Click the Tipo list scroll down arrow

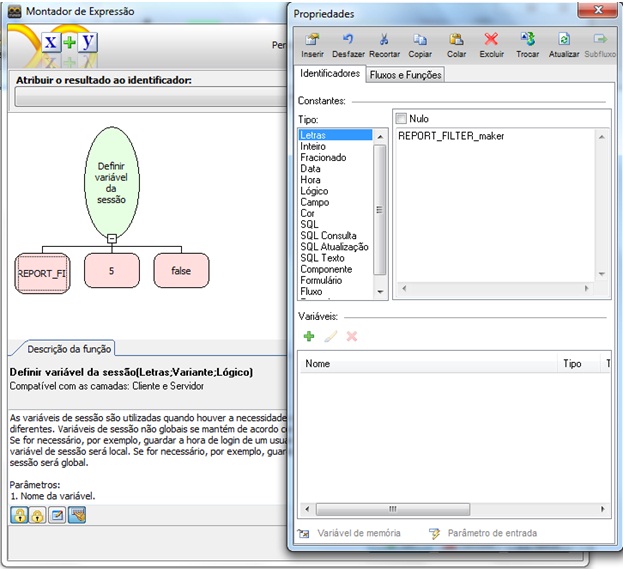[380, 292]
